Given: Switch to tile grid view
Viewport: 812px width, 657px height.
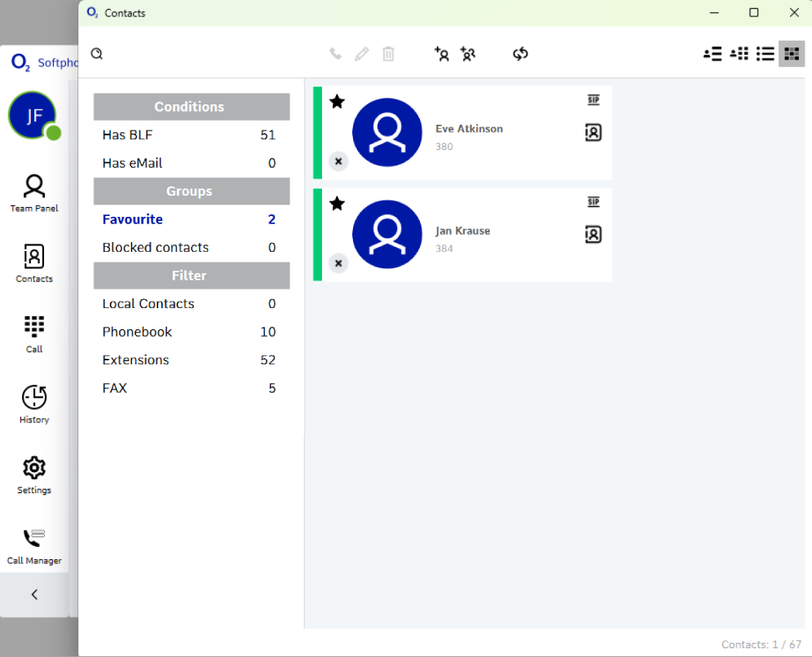Looking at the screenshot, I should (791, 54).
